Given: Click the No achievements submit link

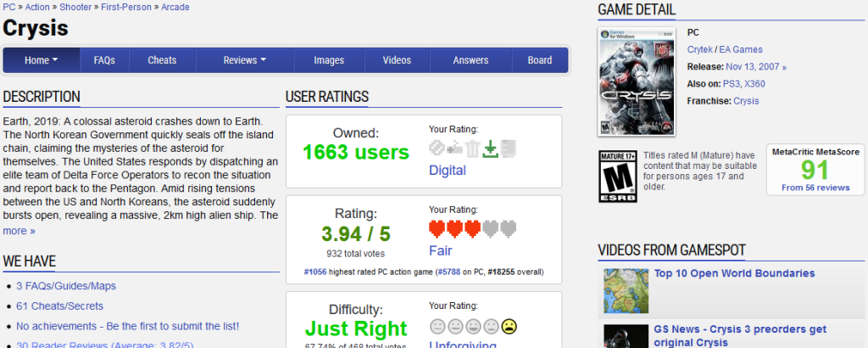Looking at the screenshot, I should coord(128,326).
